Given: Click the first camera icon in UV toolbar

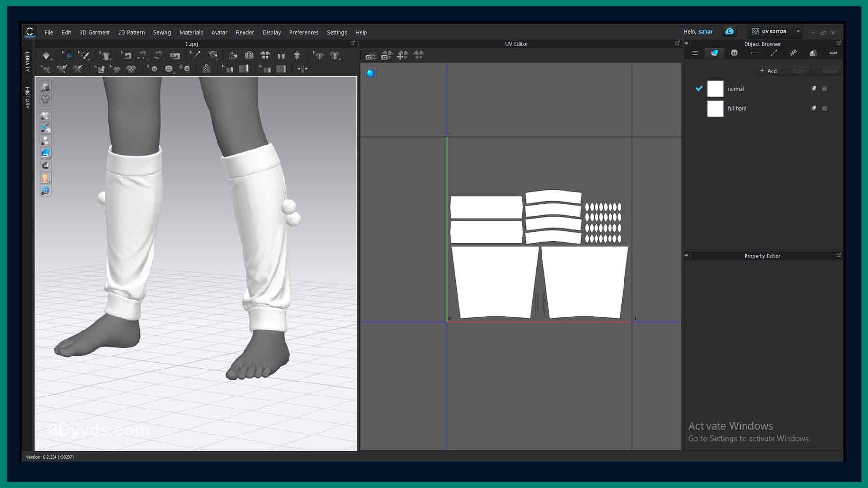Looking at the screenshot, I should (x=370, y=56).
